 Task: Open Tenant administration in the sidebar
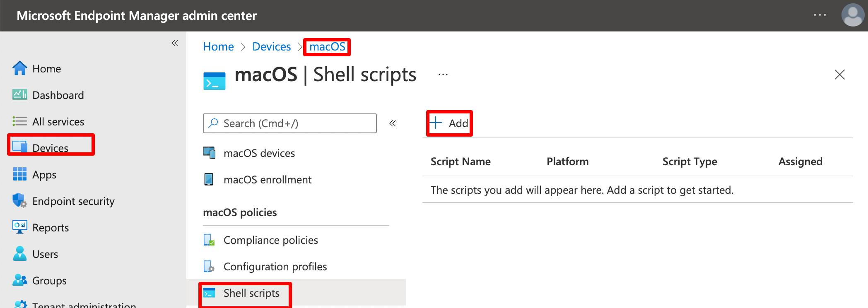[x=84, y=305]
